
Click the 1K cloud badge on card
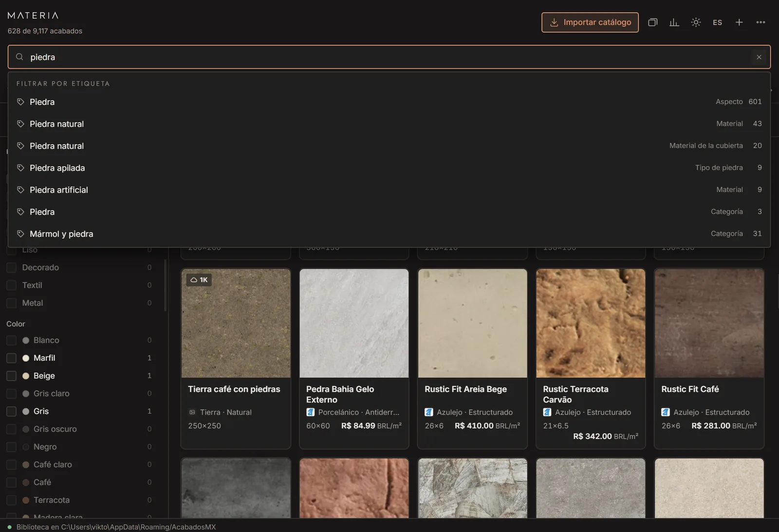tap(199, 280)
